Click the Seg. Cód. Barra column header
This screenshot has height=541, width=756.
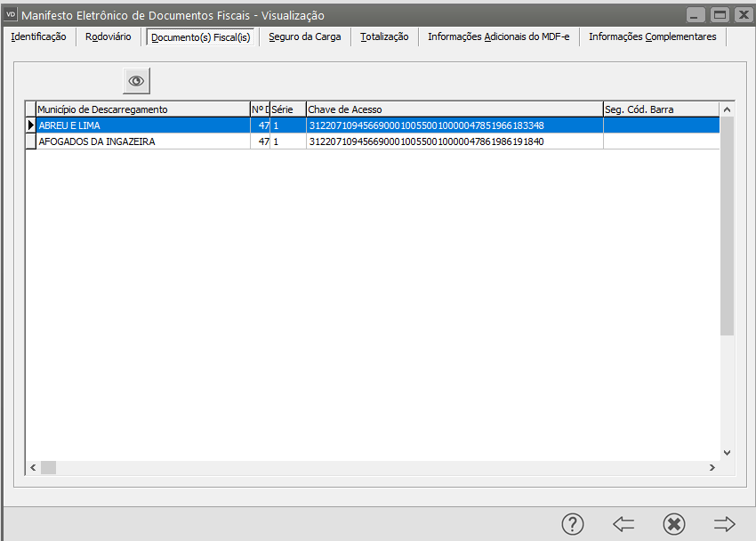click(x=661, y=109)
